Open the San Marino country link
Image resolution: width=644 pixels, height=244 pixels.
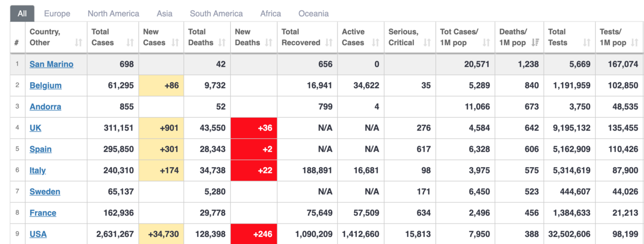click(51, 64)
